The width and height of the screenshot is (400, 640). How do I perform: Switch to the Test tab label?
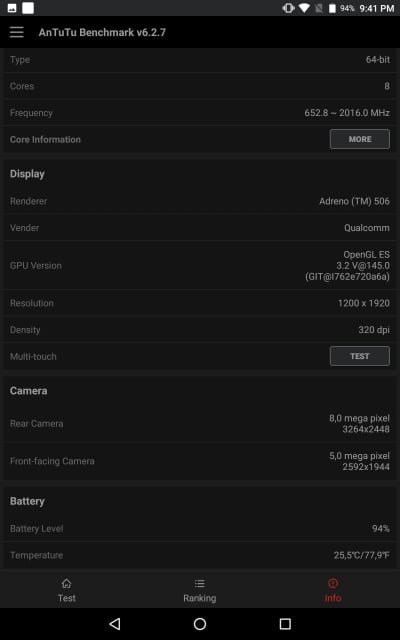point(67,598)
